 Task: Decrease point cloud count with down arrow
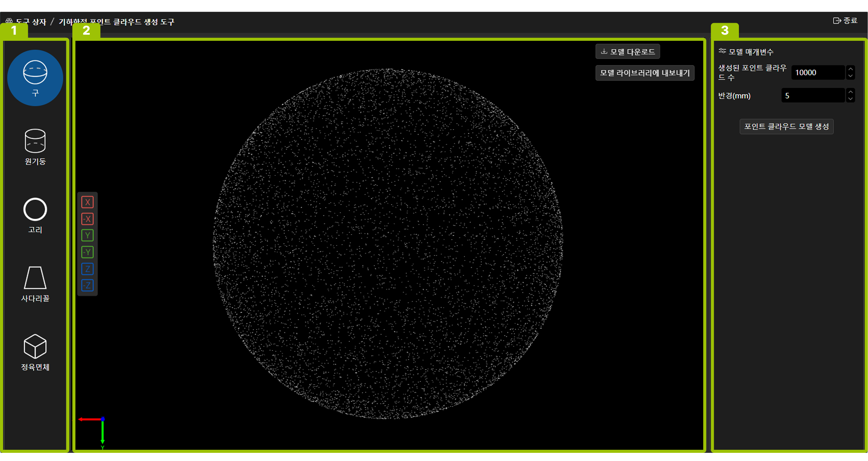[x=850, y=76]
